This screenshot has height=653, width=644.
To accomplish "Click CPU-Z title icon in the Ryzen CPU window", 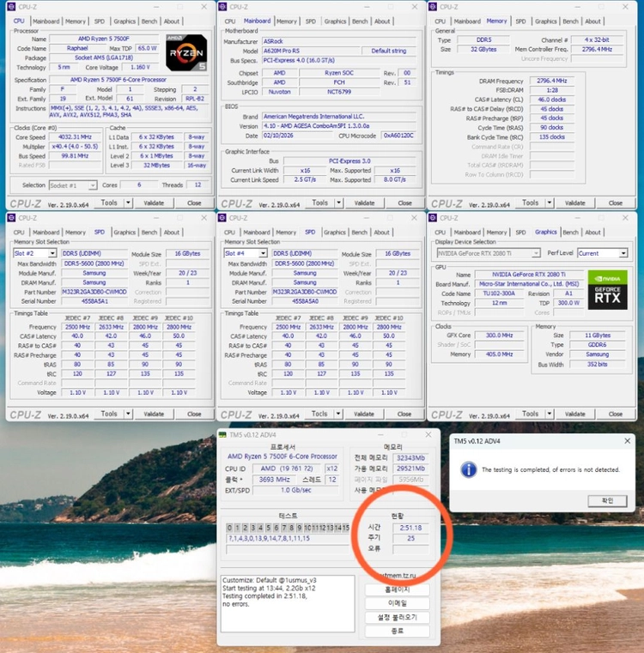I will point(11,7).
